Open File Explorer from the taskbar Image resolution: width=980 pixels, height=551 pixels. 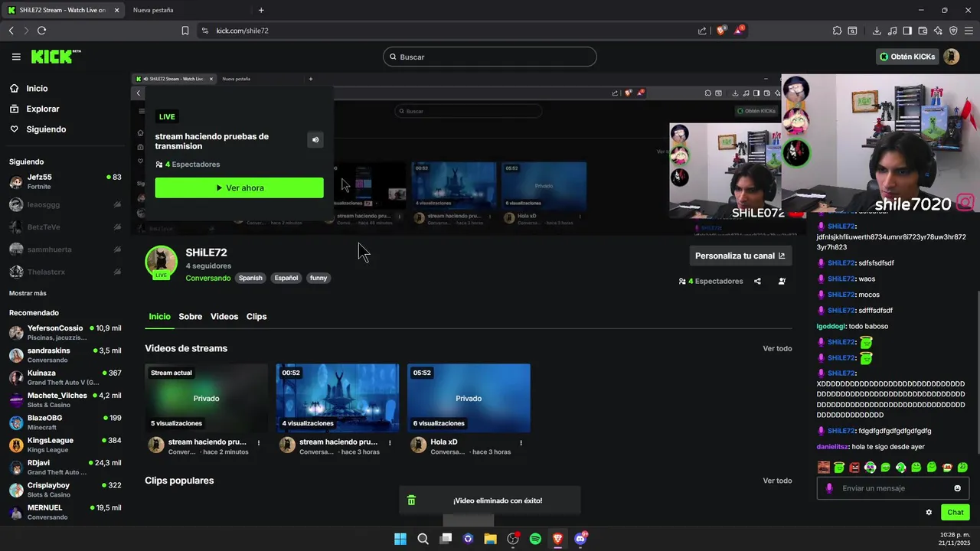point(490,539)
